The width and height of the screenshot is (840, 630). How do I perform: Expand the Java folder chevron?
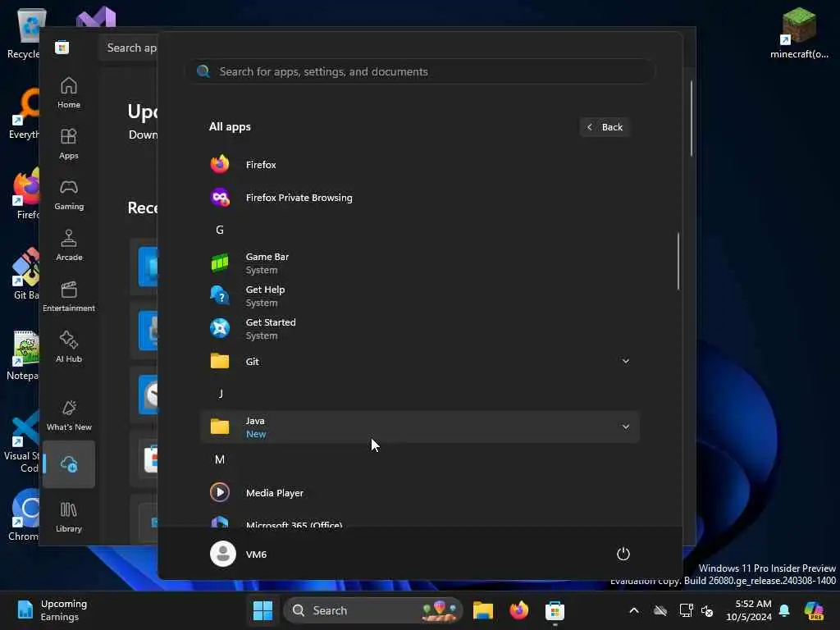click(x=625, y=427)
